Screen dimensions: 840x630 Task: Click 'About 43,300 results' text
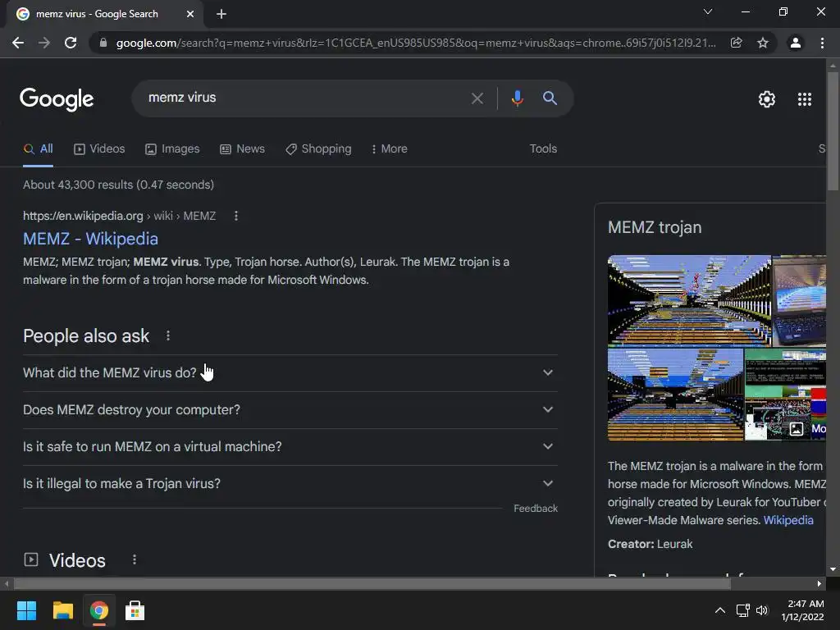[x=118, y=185]
